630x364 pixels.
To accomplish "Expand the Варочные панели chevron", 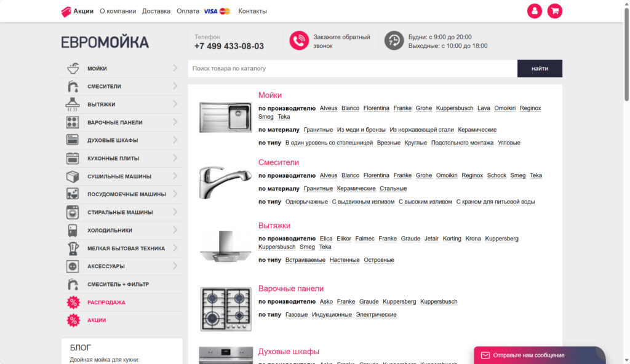I will [x=175, y=122].
